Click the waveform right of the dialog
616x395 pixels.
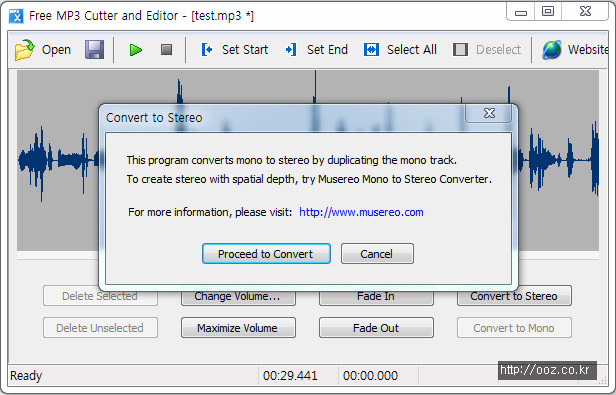(x=558, y=160)
